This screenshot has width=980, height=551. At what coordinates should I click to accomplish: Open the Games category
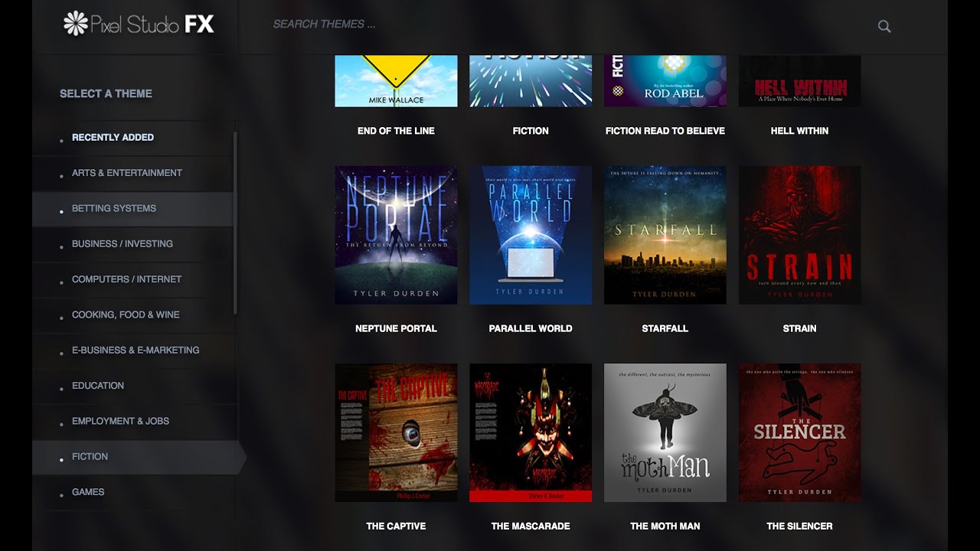click(134, 492)
